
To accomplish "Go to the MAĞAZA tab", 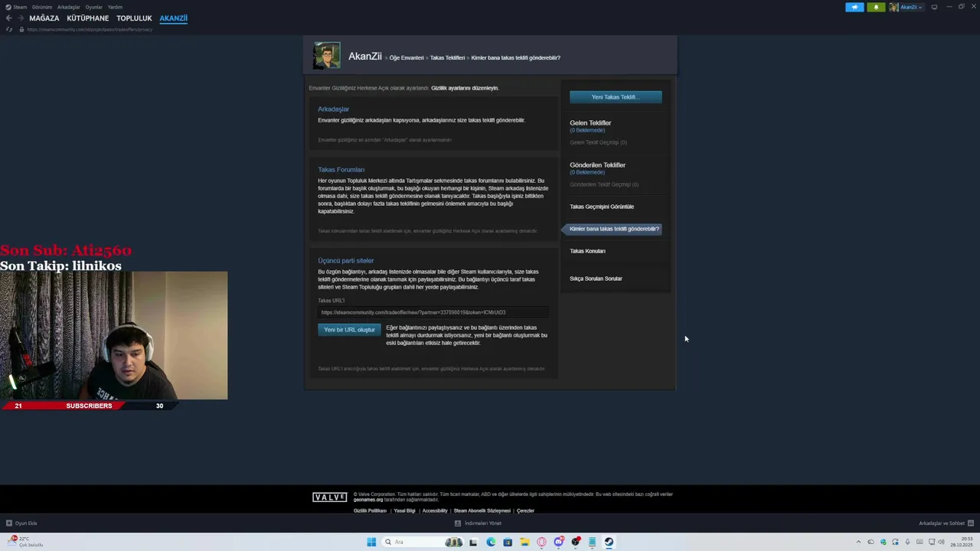I will [44, 18].
